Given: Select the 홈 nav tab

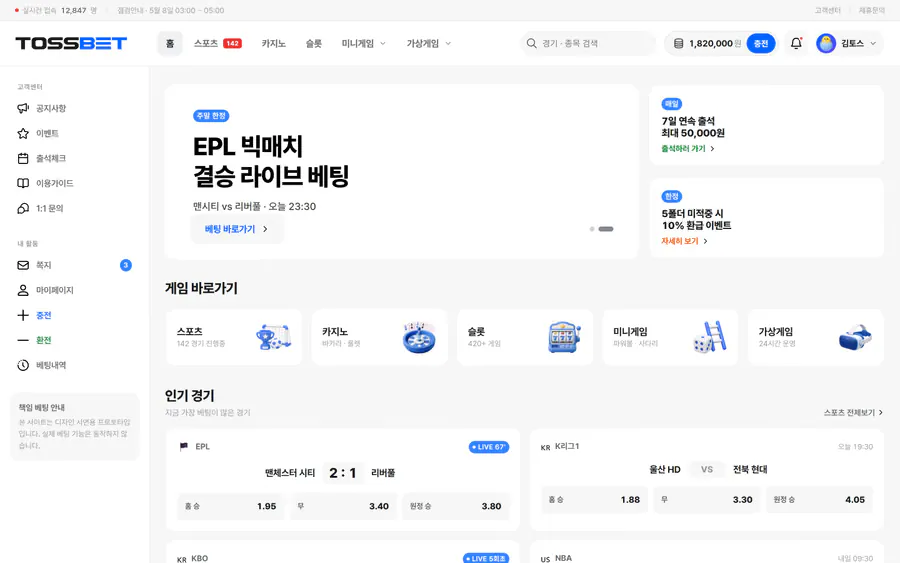Looking at the screenshot, I should 170,44.
